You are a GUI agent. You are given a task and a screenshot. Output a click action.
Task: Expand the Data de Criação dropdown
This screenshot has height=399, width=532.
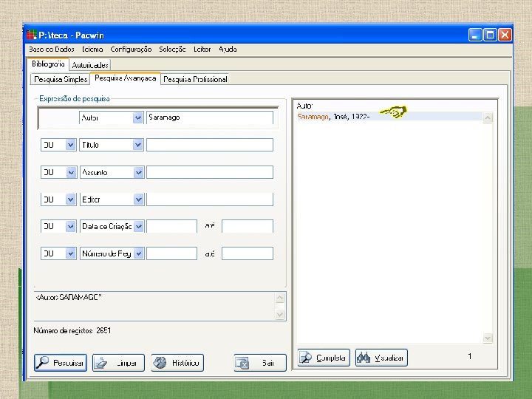[x=138, y=226]
